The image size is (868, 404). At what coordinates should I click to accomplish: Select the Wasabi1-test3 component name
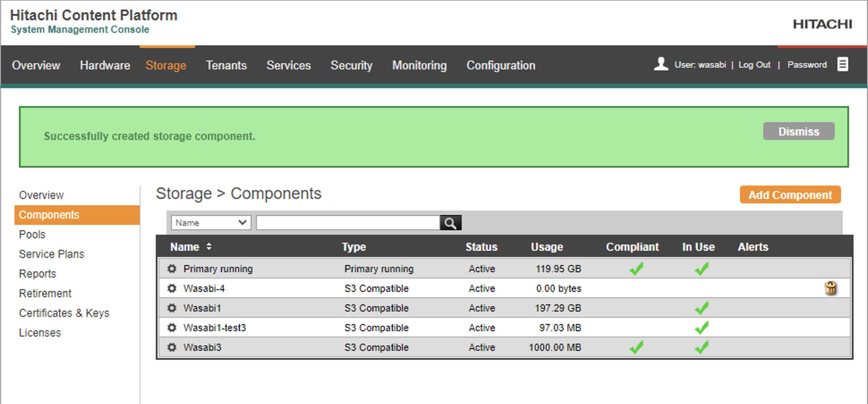(215, 328)
